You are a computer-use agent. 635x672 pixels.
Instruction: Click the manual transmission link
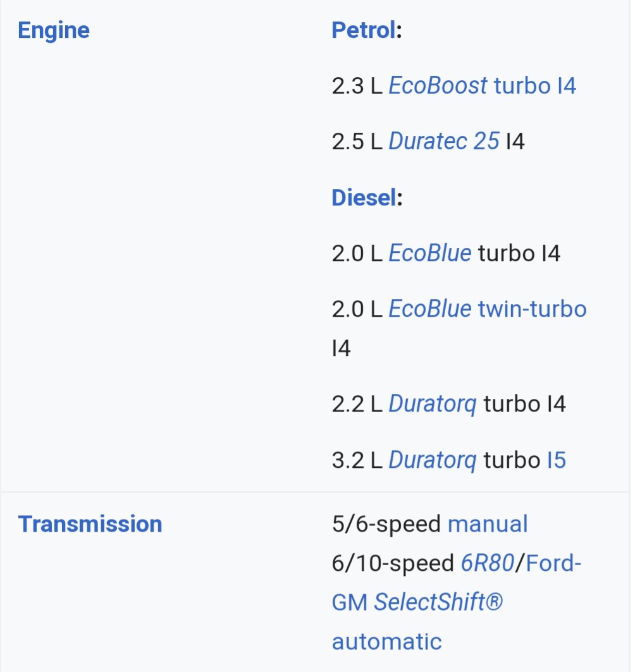click(x=488, y=524)
